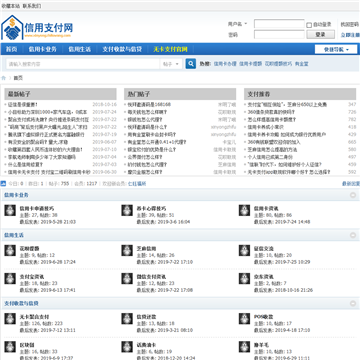Click the 登录 login button
The width and height of the screenshot is (360, 360).
tap(320, 34)
